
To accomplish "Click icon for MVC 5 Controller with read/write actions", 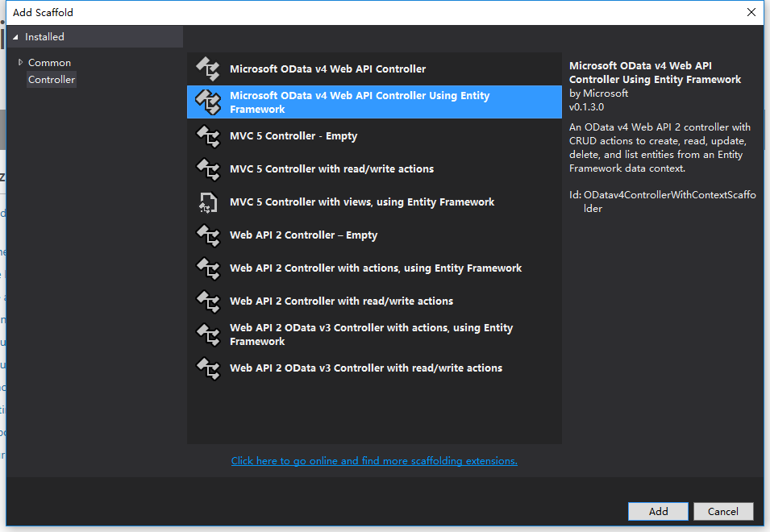I will [208, 168].
